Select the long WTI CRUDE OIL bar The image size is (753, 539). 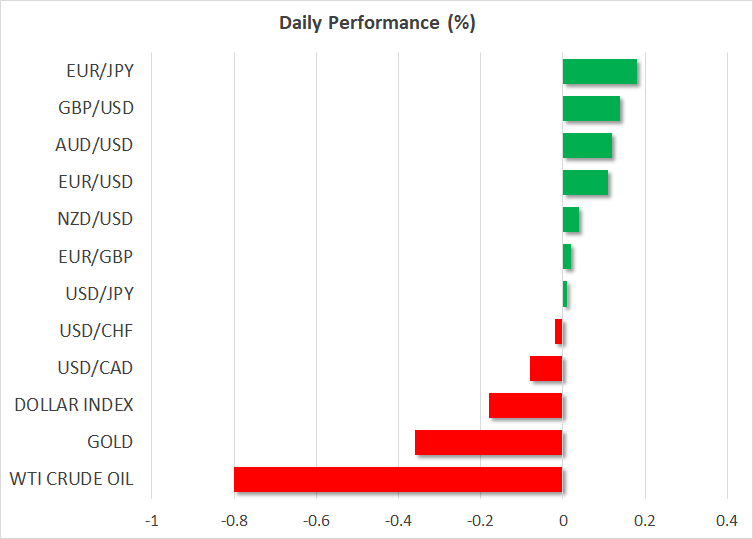pos(398,479)
